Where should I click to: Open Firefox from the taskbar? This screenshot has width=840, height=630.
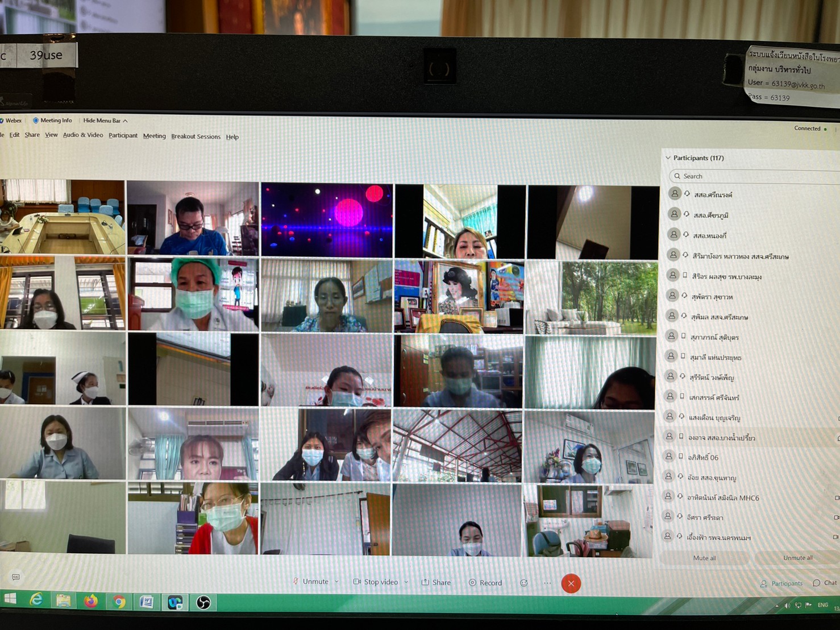pos(90,601)
